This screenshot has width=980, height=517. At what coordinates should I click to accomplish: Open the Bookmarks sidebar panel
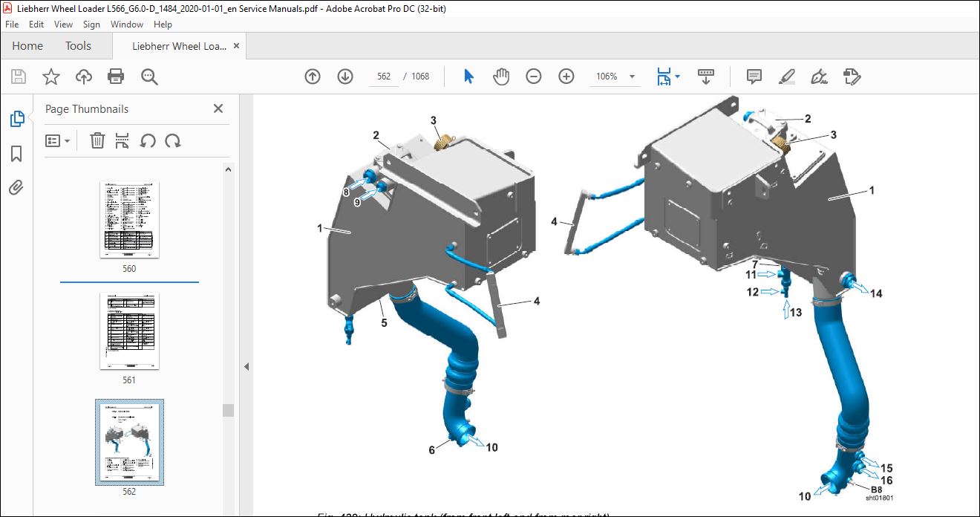pyautogui.click(x=16, y=154)
